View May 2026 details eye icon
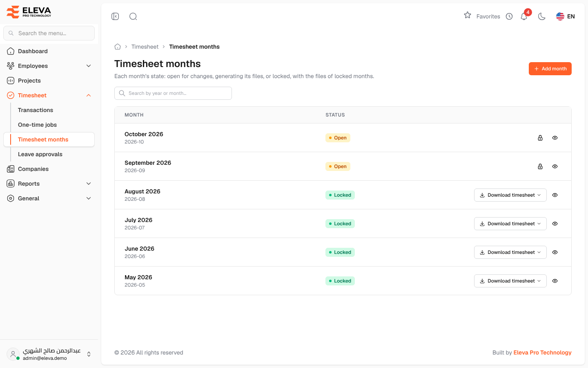 pos(555,281)
